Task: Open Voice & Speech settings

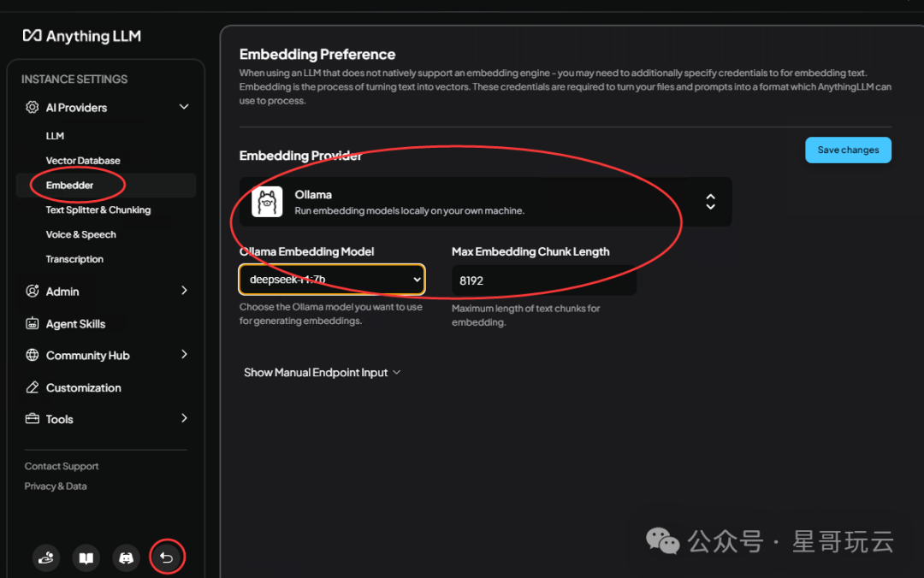Action: 80,234
